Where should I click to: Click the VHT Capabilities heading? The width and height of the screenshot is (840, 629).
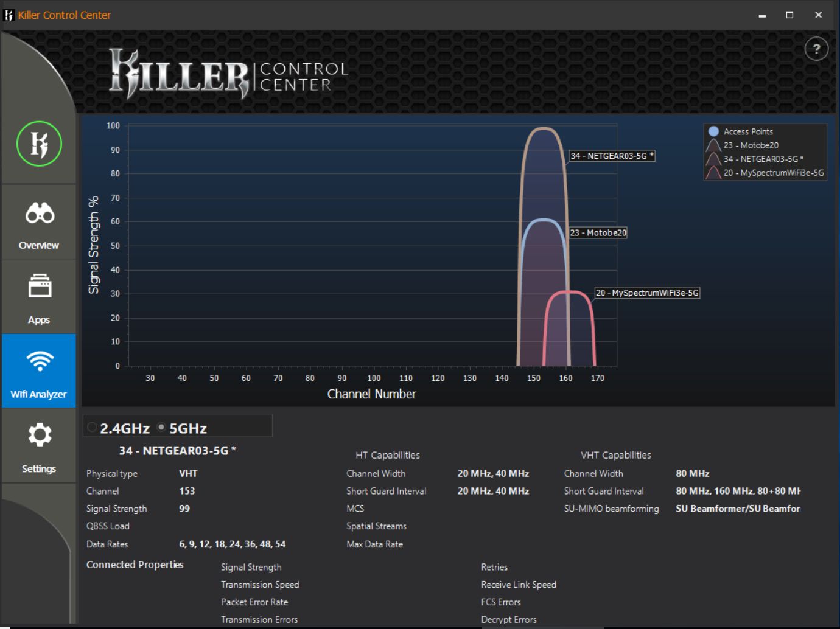point(615,455)
